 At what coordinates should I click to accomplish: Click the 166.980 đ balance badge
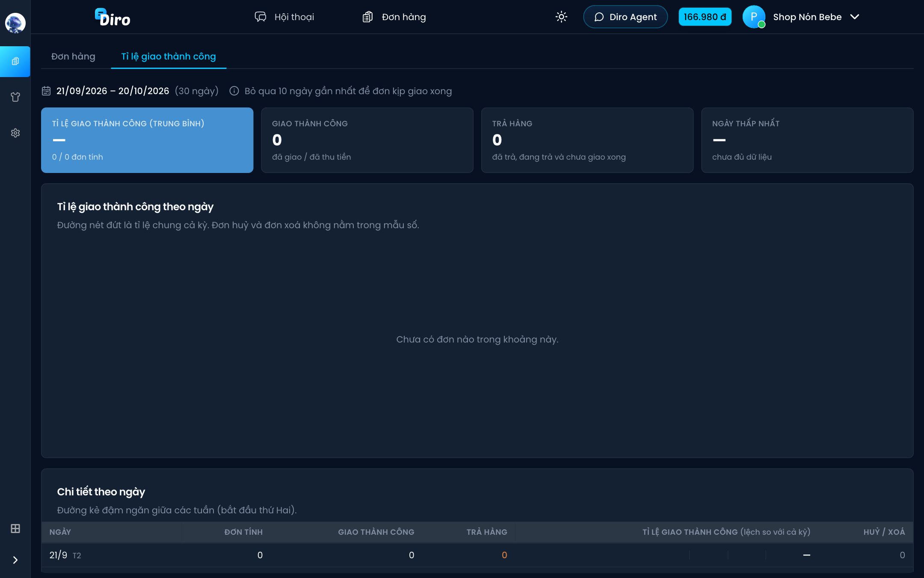tap(705, 17)
